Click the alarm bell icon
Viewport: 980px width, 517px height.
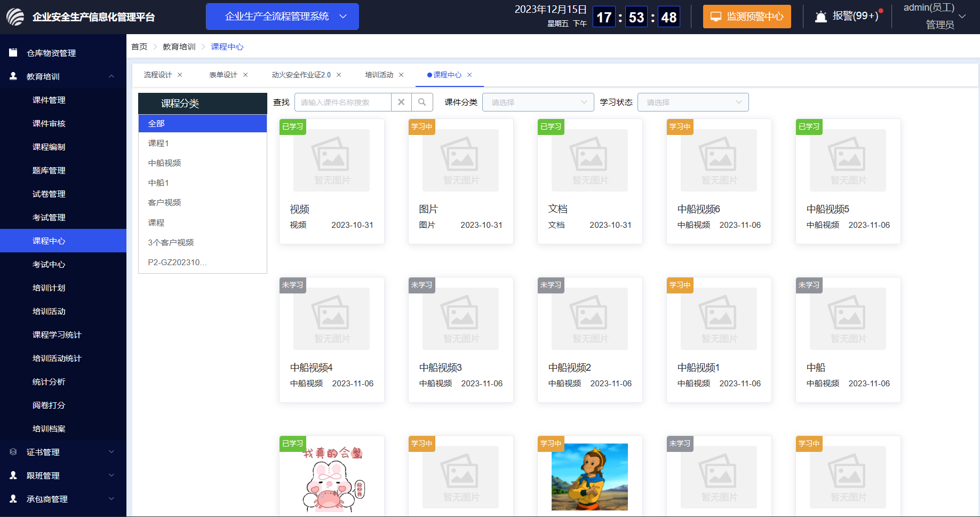point(821,17)
